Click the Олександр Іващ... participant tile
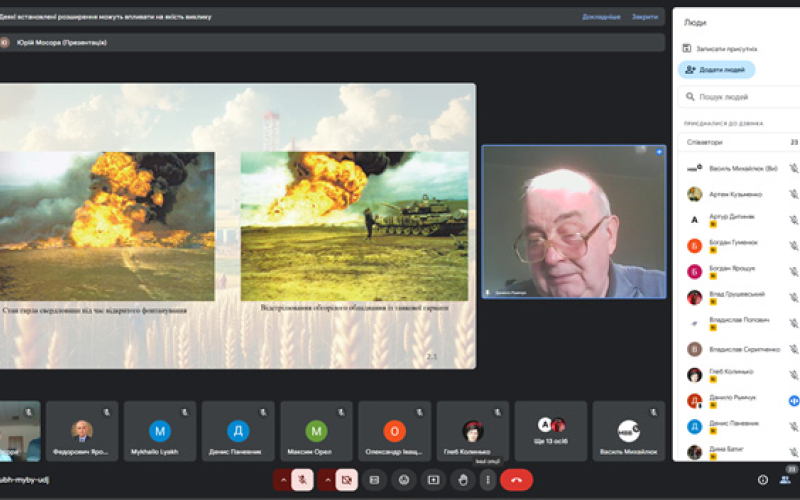Viewport: 800px width, 500px height. (x=394, y=431)
